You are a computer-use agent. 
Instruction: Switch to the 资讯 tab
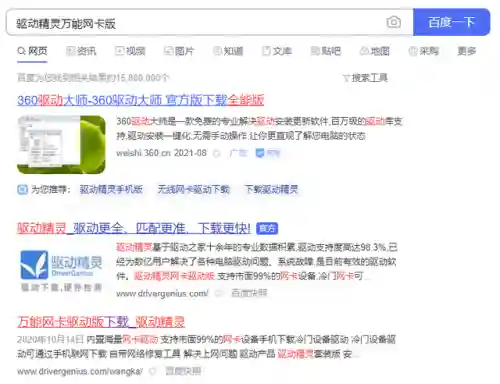click(x=81, y=51)
